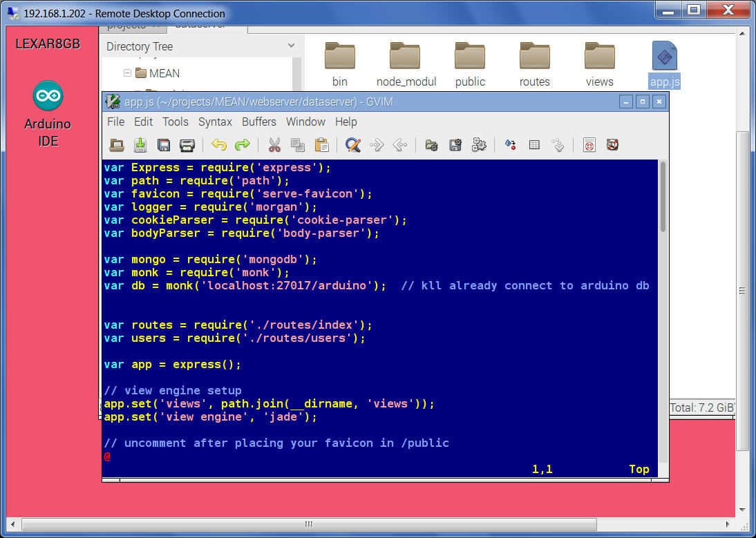Viewport: 756px width, 538px height.
Task: Click the Paste clipboard icon
Action: [321, 145]
